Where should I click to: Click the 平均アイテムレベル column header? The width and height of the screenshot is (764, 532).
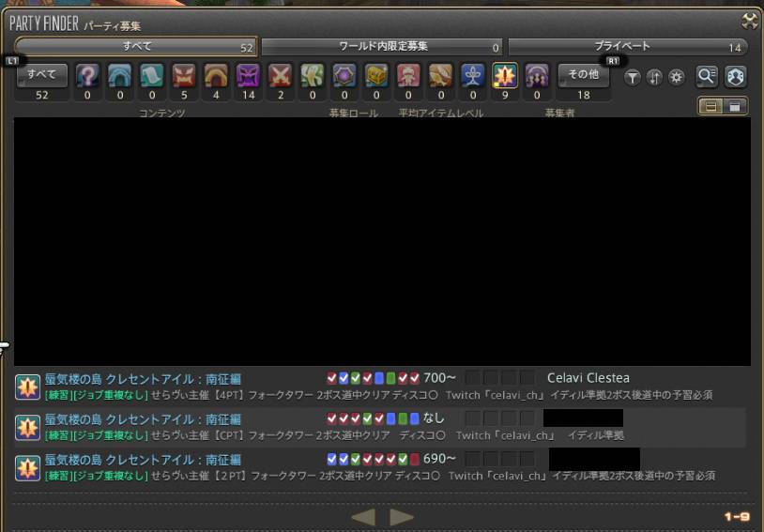click(x=441, y=113)
